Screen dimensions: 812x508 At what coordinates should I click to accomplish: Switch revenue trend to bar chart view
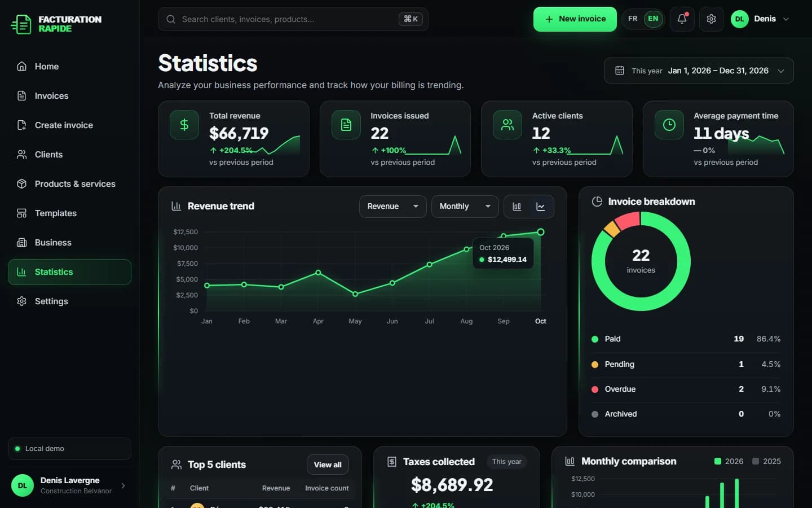pos(517,207)
